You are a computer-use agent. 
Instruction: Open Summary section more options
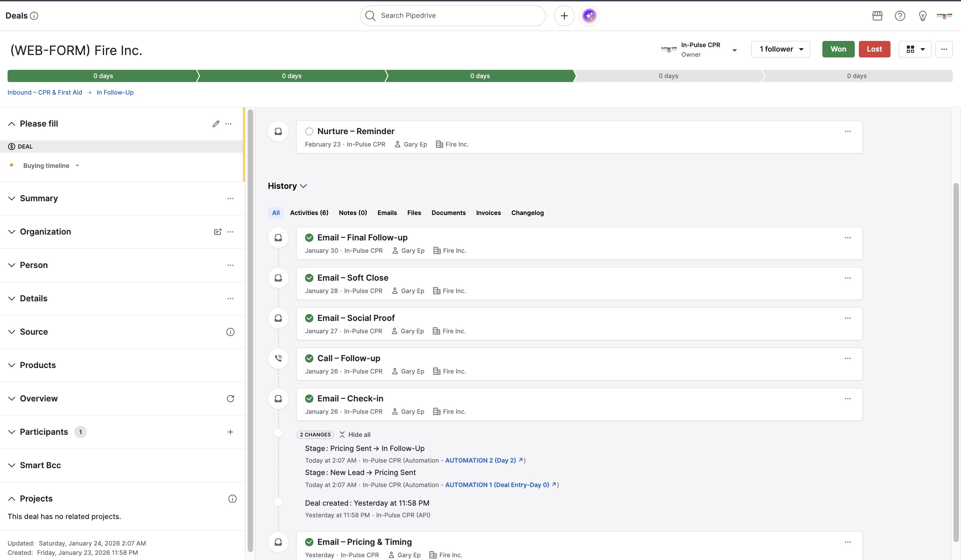(230, 198)
